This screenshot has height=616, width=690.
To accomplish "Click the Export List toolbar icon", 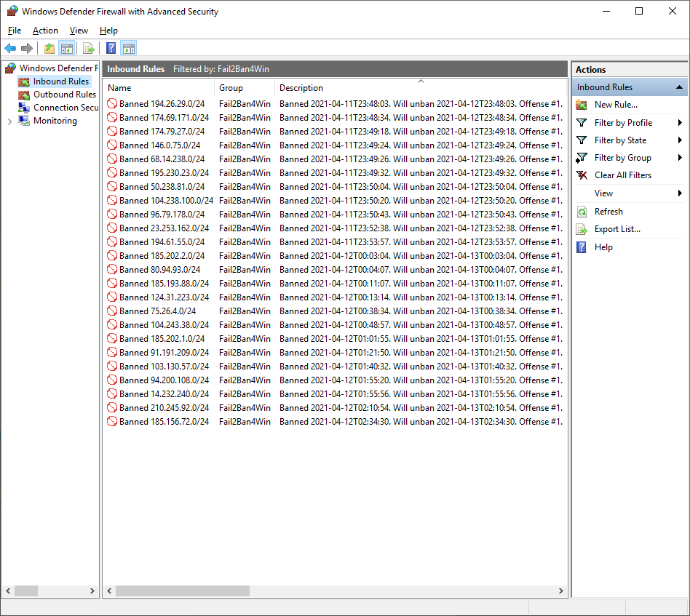I will pos(89,49).
